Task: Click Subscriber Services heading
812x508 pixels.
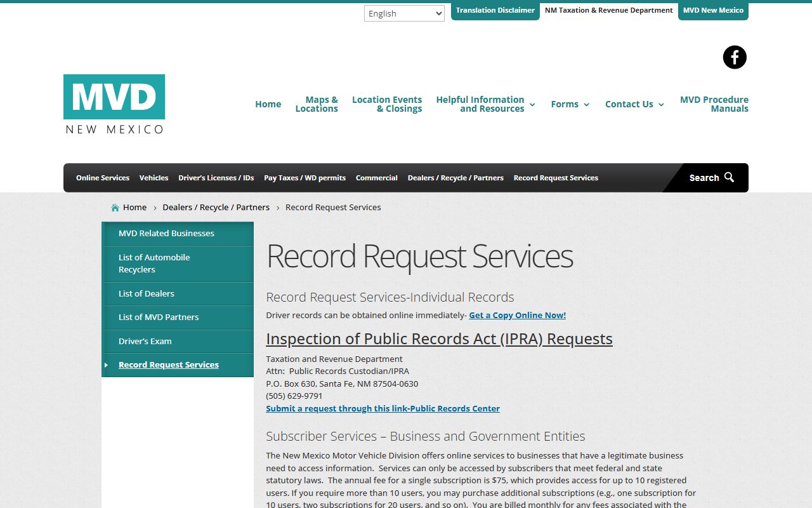Action: (x=425, y=436)
